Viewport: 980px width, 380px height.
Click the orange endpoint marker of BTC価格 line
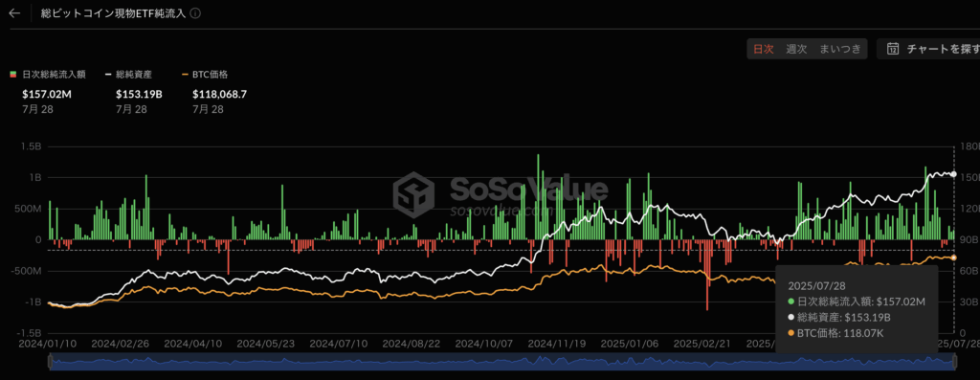[x=953, y=257]
